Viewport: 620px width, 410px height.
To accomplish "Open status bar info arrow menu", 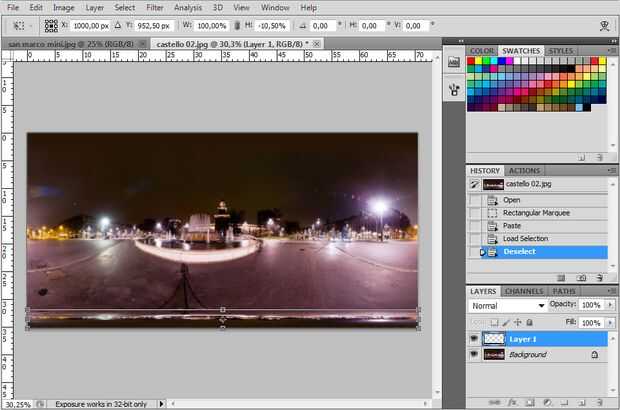I will [x=161, y=404].
